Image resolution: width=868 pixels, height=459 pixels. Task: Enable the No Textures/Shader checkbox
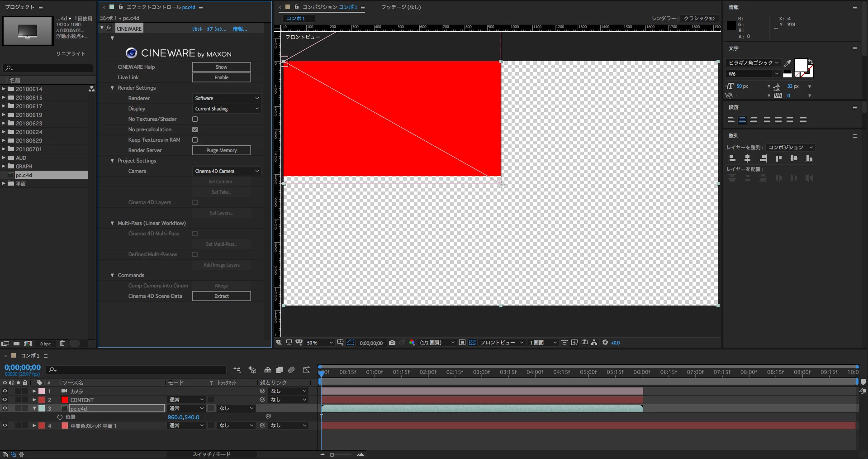click(195, 119)
